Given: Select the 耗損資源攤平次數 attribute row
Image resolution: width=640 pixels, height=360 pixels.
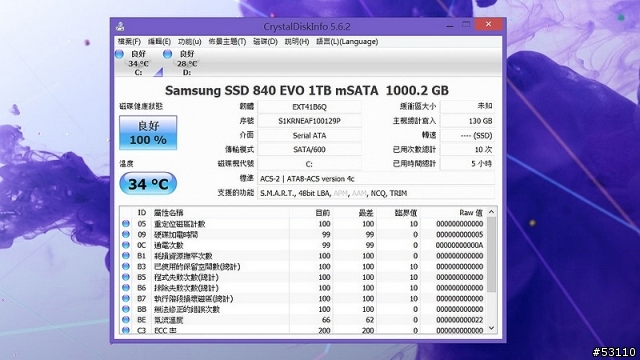Looking at the screenshot, I should point(303,256).
